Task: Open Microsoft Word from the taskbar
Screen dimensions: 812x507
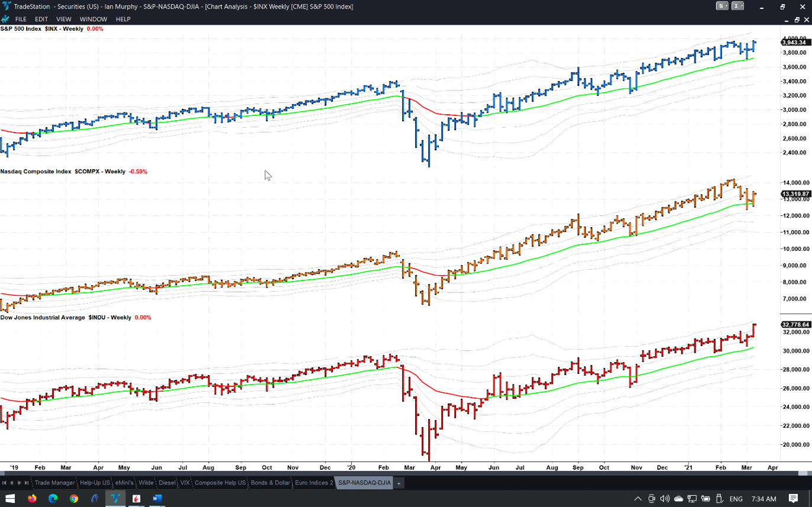Action: (x=157, y=499)
